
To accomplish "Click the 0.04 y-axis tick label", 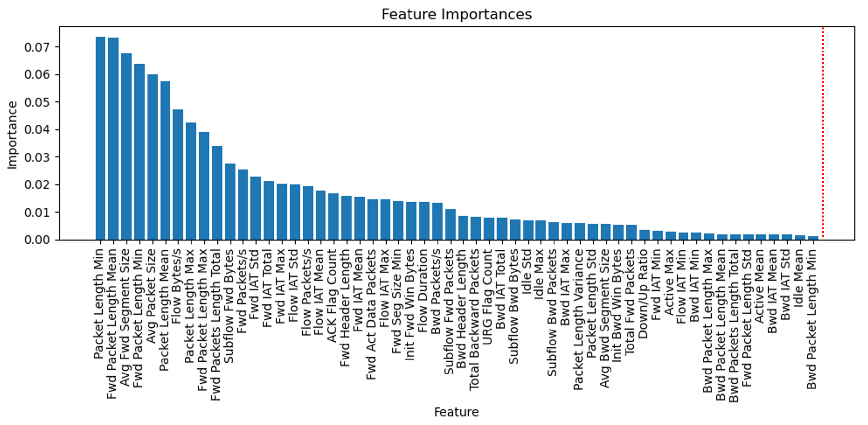I will click(36, 130).
